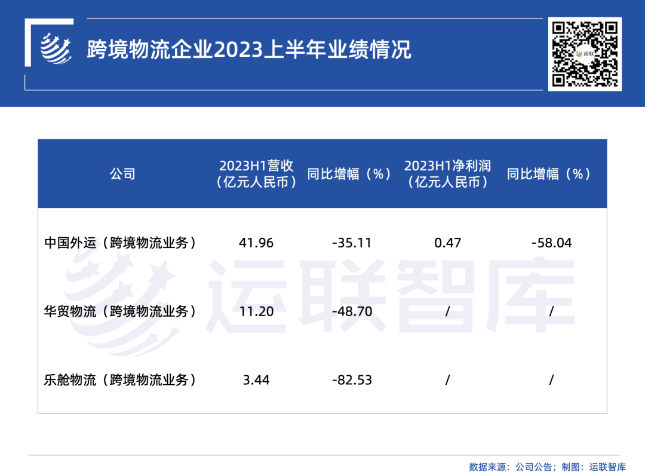Click the globe logo icon in the header

click(56, 49)
